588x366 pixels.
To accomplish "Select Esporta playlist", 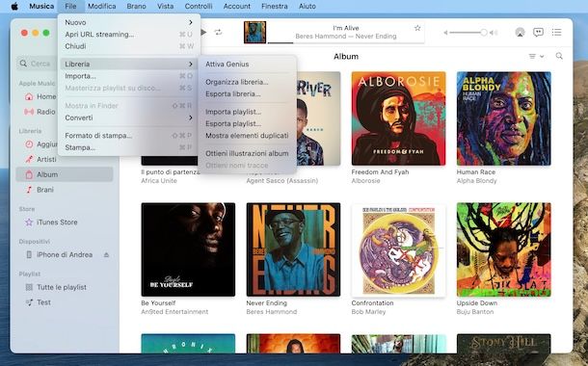I will pyautogui.click(x=247, y=123).
